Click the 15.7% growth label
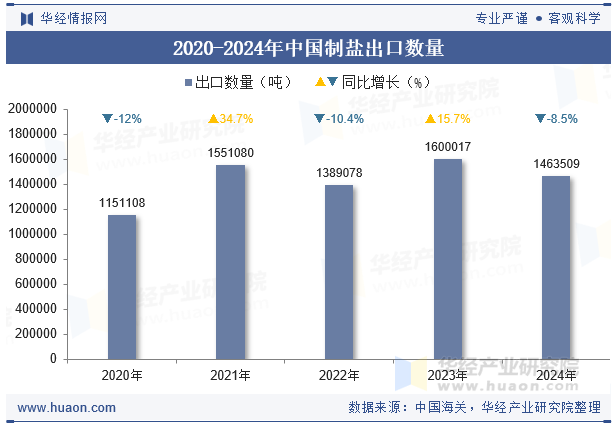This screenshot has height=427, width=615. tap(453, 119)
